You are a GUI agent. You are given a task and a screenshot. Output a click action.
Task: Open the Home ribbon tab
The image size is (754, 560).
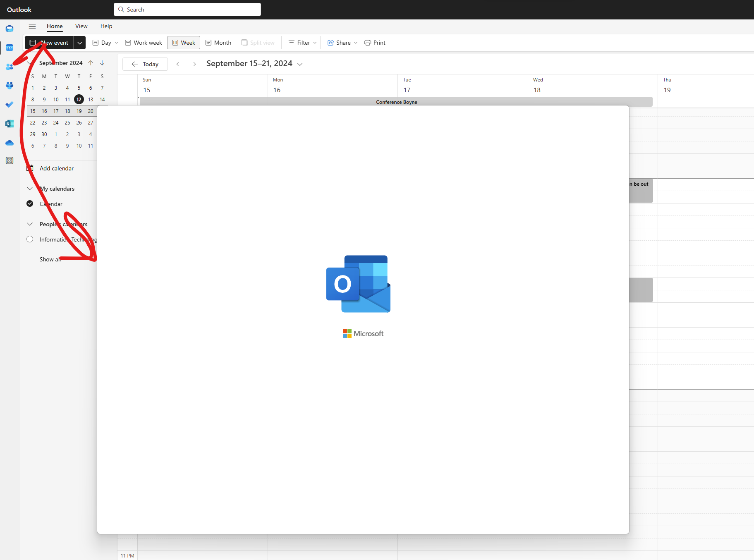(55, 26)
